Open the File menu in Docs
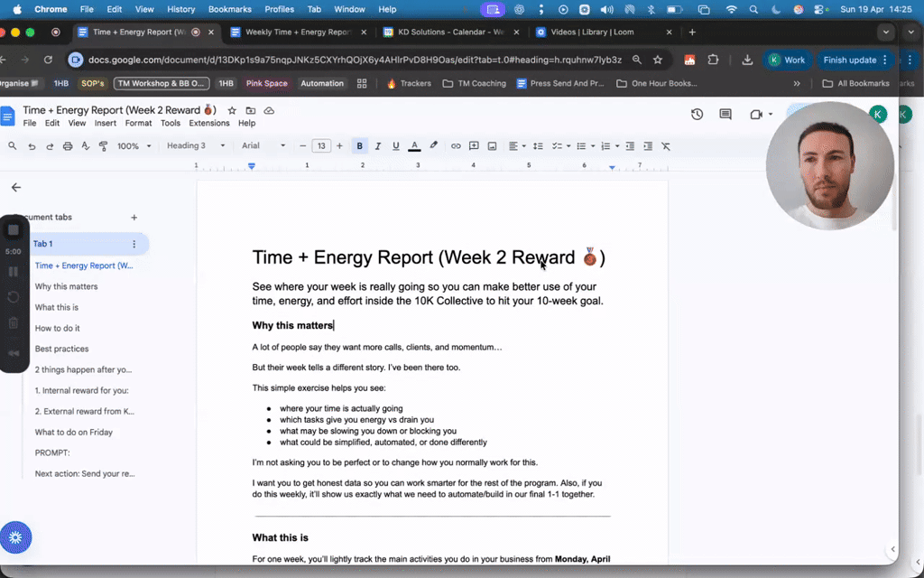924x578 pixels. click(x=30, y=123)
